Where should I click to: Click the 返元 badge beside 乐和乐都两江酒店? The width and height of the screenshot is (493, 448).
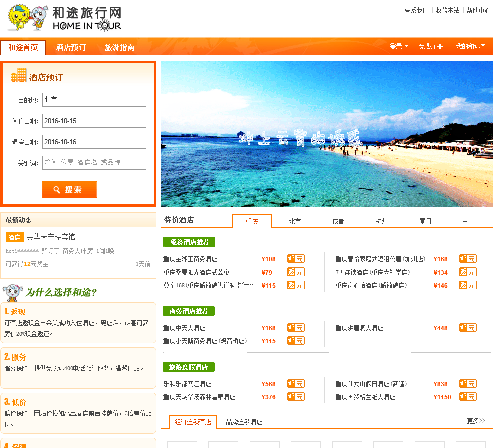click(x=296, y=384)
